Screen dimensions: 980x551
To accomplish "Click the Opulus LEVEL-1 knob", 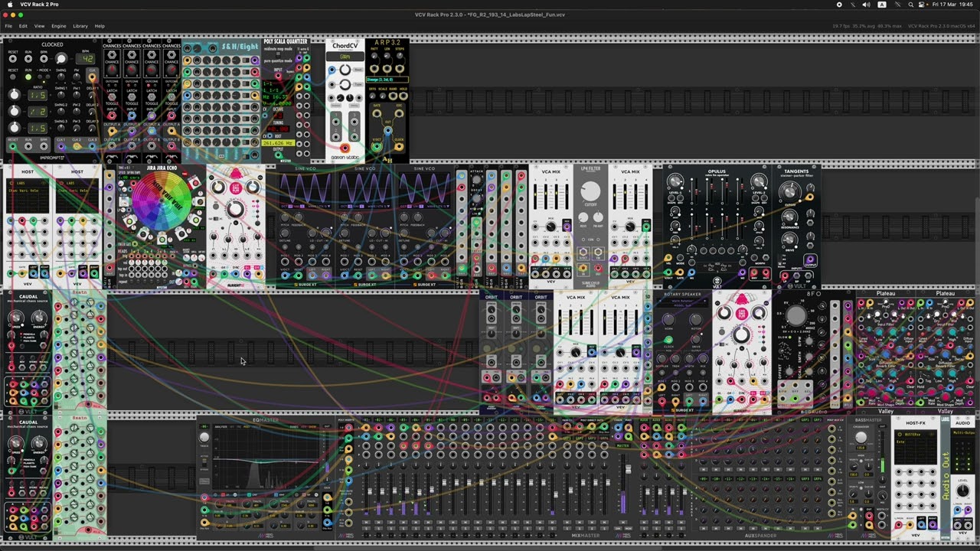I will (675, 181).
